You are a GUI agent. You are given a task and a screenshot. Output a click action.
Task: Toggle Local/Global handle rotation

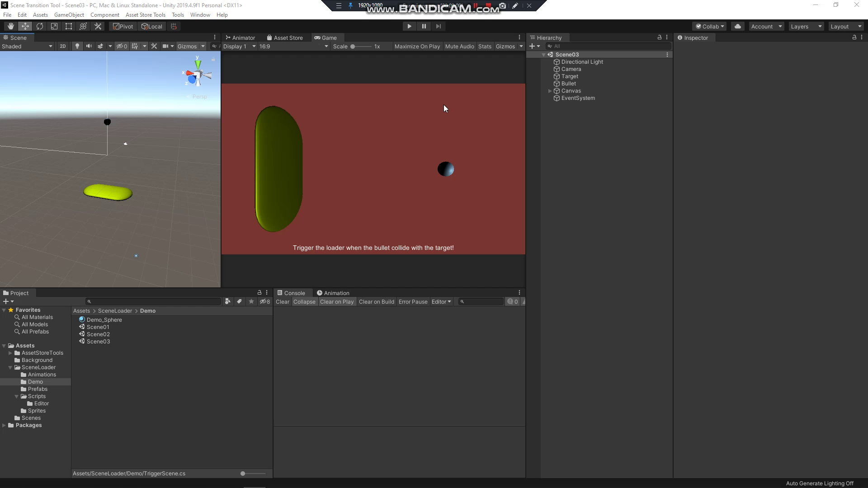point(152,26)
